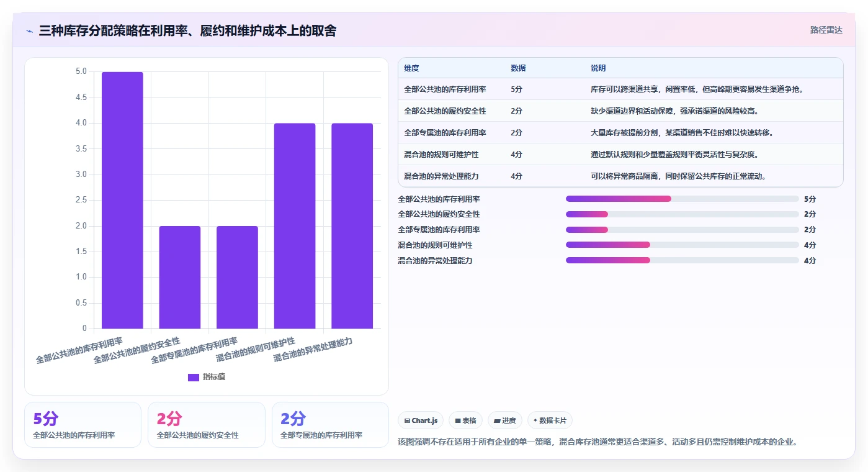Click the bar for 全部公共池的库存利用率
The width and height of the screenshot is (868, 472).
point(122,200)
